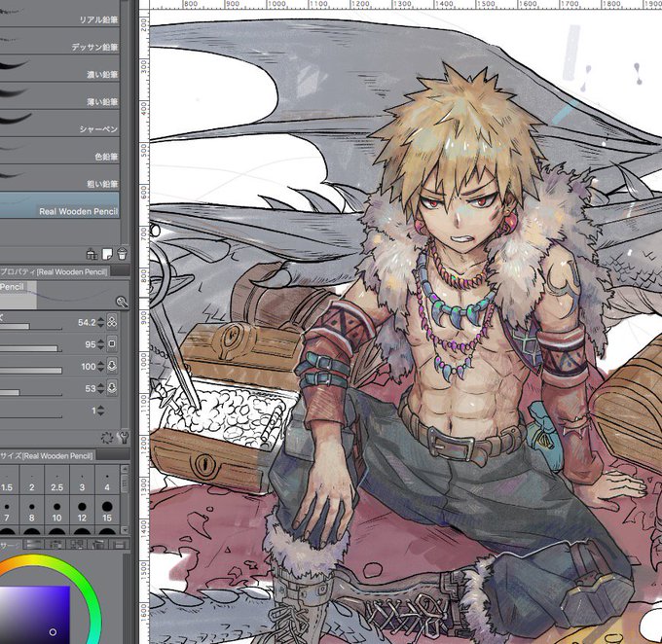Select the 薄い鉛筆 sub tool

click(59, 95)
